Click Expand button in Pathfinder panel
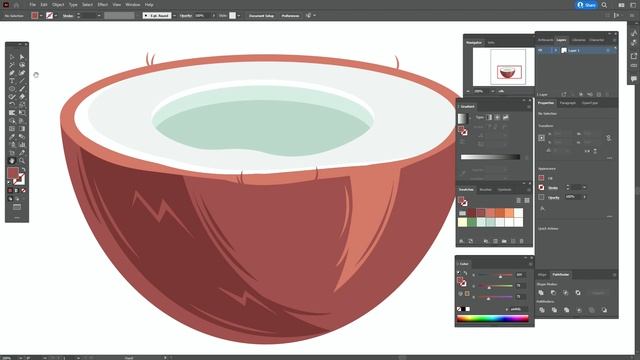Image resolution: width=640 pixels, height=360 pixels. coord(598,293)
